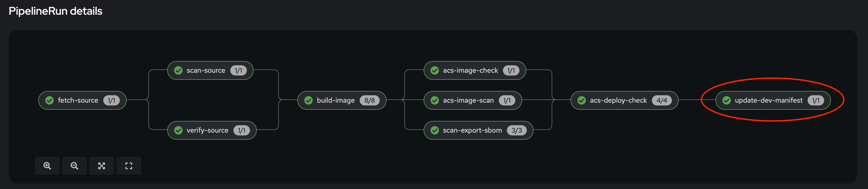Click the zoom in magnifier icon
Viewport: 868px width, 189px height.
[47, 166]
